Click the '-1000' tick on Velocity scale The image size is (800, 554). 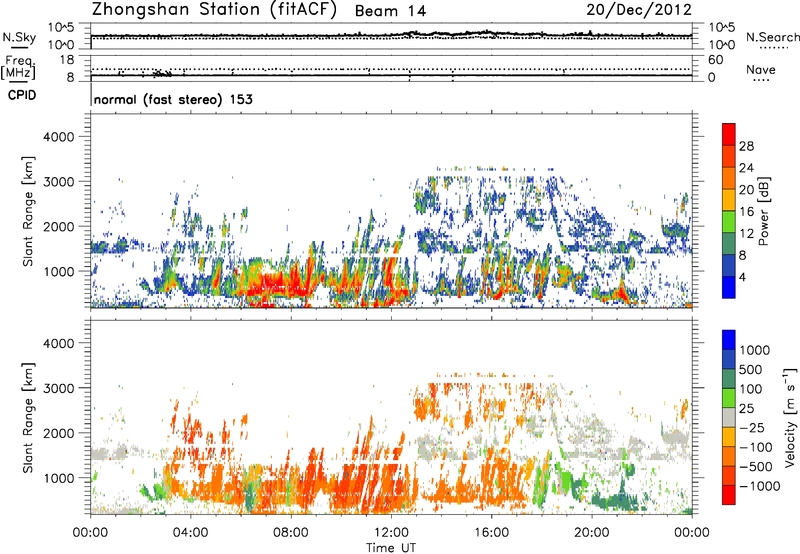(x=760, y=486)
